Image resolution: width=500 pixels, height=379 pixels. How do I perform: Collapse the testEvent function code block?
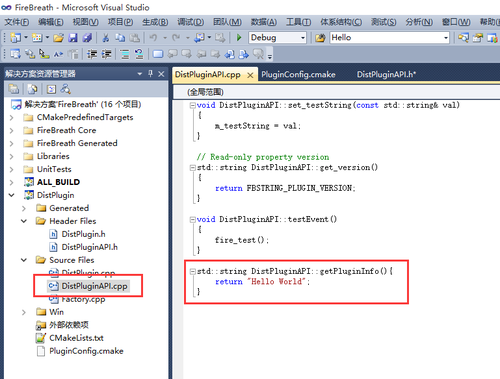pos(192,220)
